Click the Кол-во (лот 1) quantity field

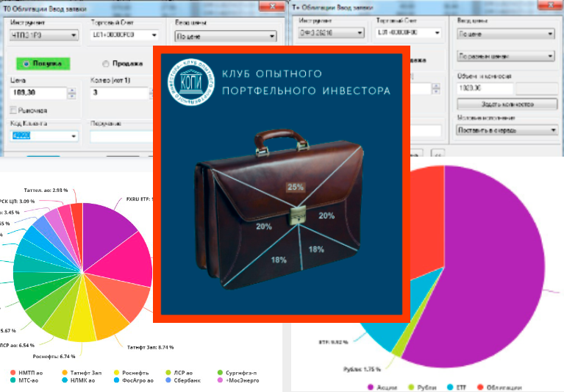(x=120, y=93)
